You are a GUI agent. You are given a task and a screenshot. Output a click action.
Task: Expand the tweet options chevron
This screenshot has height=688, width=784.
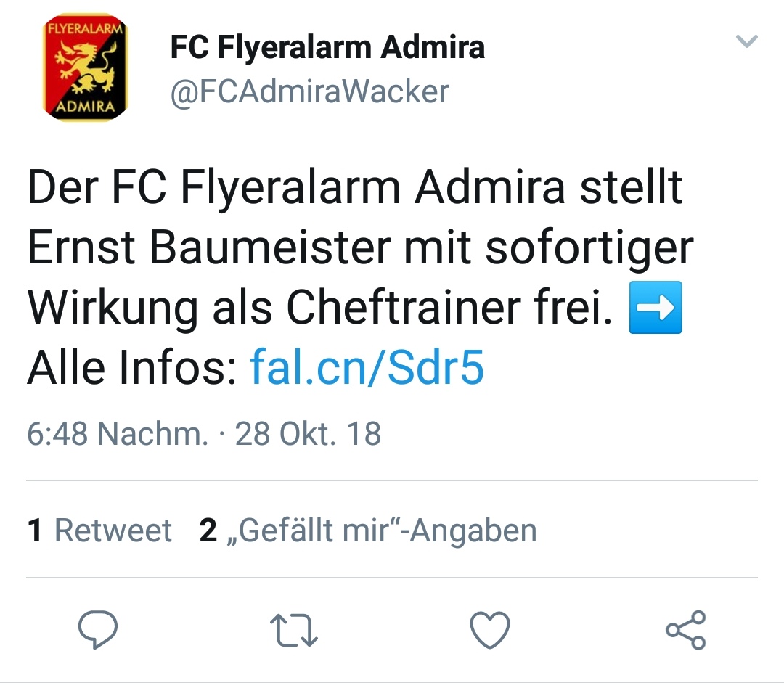pyautogui.click(x=747, y=41)
